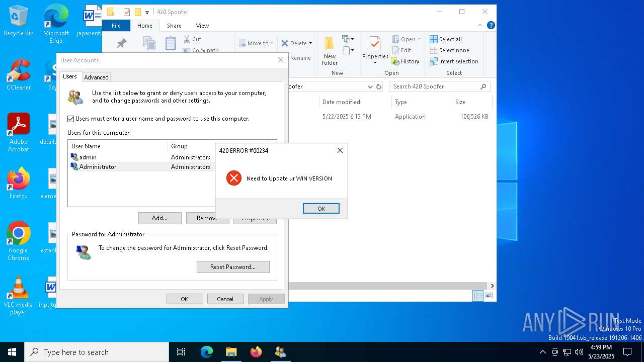Click Edit in the ribbon
The height and width of the screenshot is (362, 644).
point(401,50)
